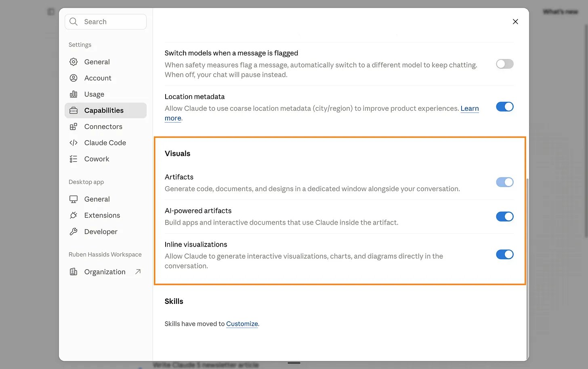Toggle the Artifacts switch

coord(505,182)
